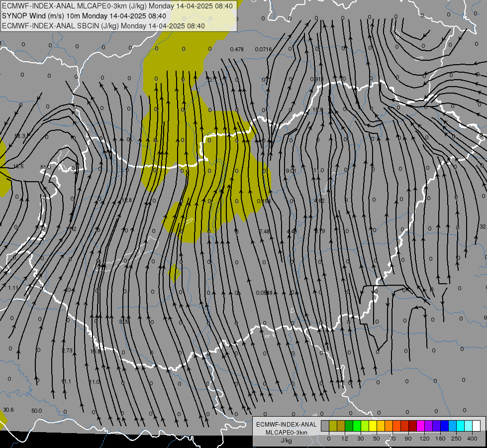Click legend tick value 400

(x=472, y=439)
